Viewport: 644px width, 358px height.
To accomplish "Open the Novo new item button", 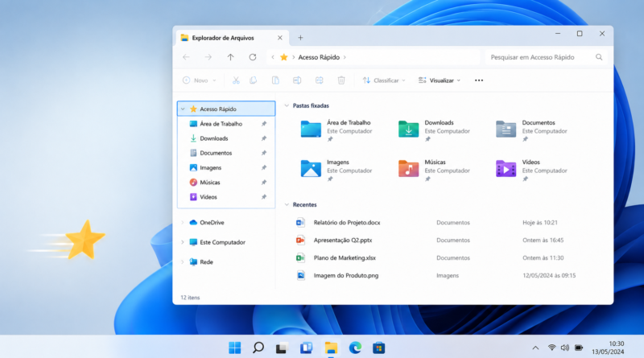I will (200, 80).
